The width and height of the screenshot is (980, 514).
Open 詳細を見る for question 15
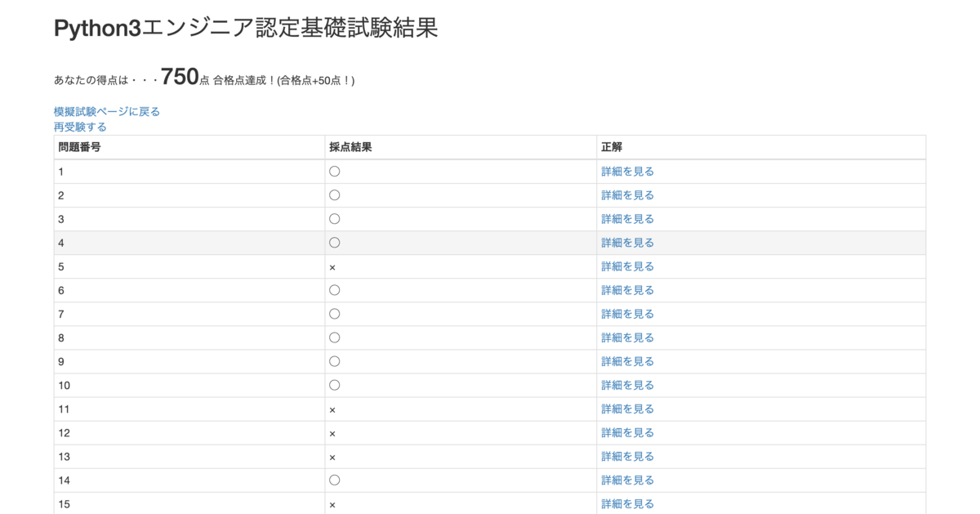pyautogui.click(x=628, y=503)
